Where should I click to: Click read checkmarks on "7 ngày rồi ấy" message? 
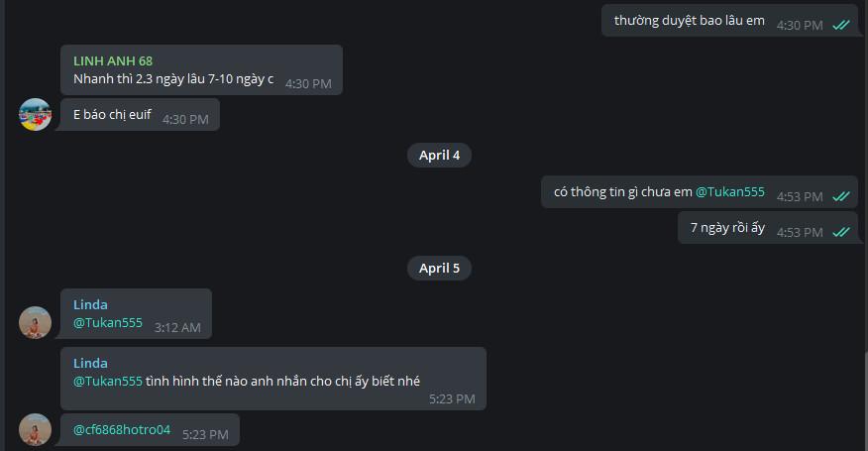pos(841,232)
